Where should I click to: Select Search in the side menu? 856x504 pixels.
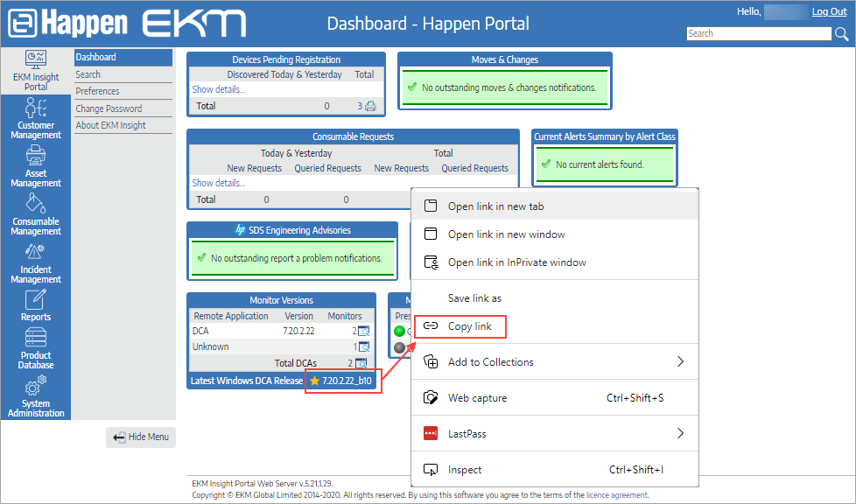pos(123,74)
